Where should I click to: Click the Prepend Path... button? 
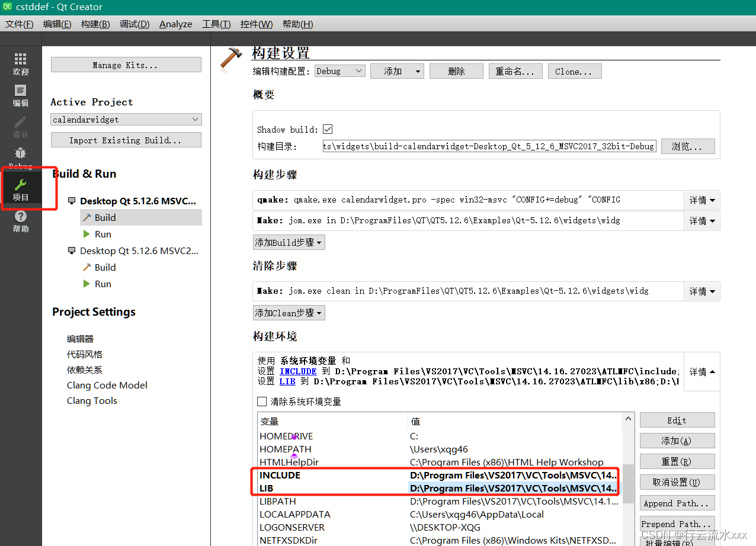pos(677,524)
